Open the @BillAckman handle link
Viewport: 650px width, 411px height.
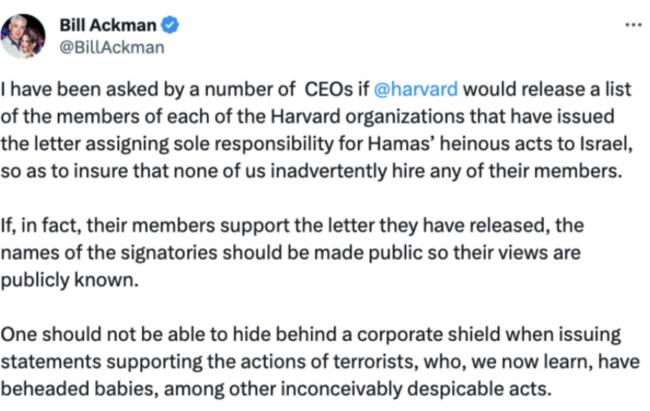pyautogui.click(x=112, y=47)
